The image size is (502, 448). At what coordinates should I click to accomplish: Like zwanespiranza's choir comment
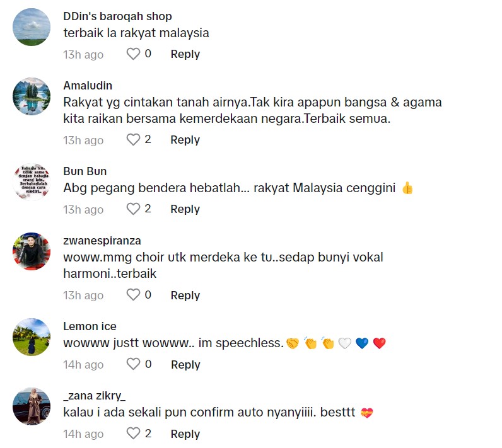coord(133,295)
